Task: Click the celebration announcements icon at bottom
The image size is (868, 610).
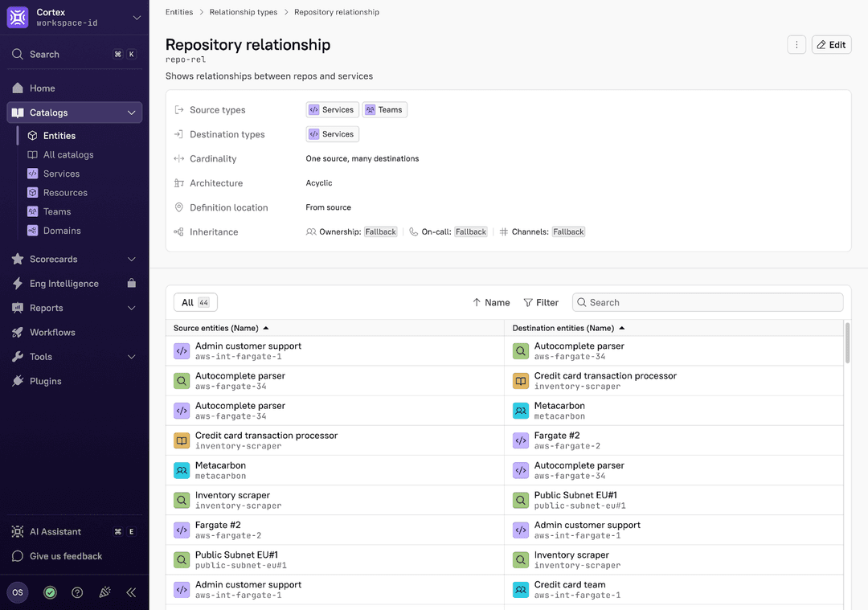Action: 104,592
